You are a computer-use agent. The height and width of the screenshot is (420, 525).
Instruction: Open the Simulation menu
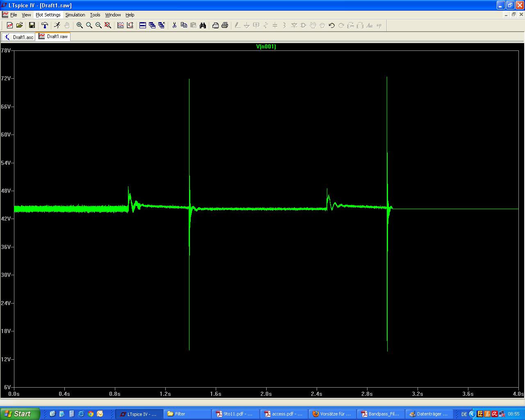click(x=75, y=15)
